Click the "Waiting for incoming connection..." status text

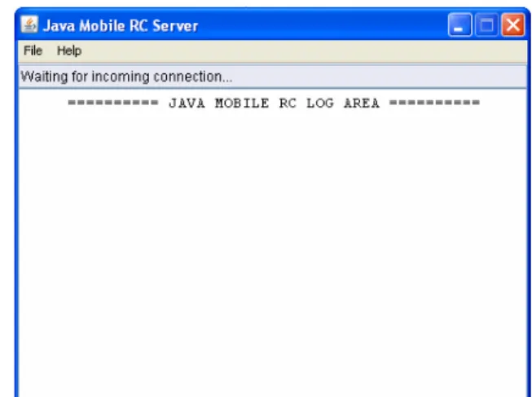click(x=126, y=77)
